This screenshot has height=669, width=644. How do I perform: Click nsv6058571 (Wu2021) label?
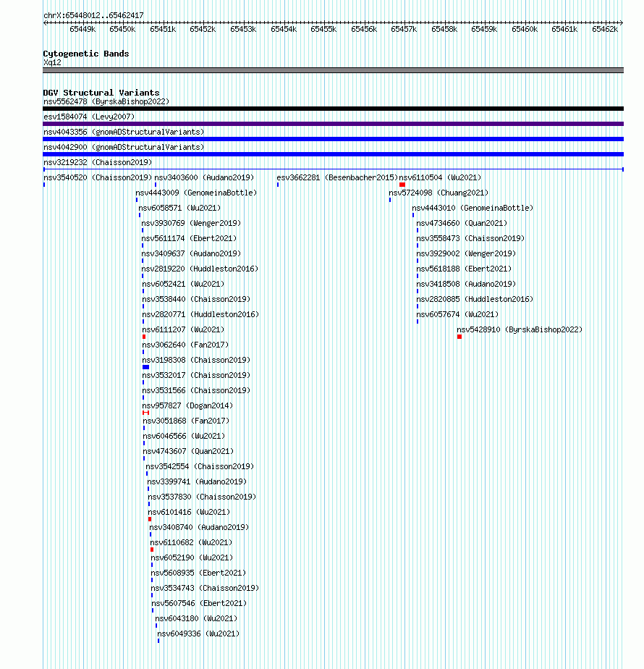click(x=179, y=209)
